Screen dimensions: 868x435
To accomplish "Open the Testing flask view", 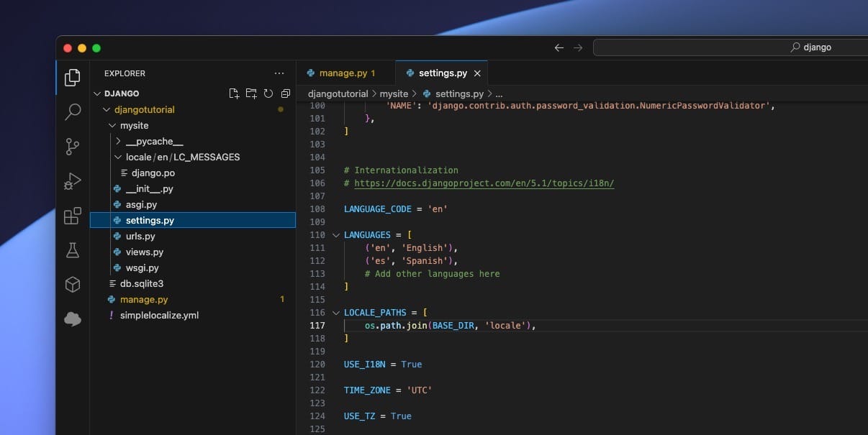I will coord(73,250).
